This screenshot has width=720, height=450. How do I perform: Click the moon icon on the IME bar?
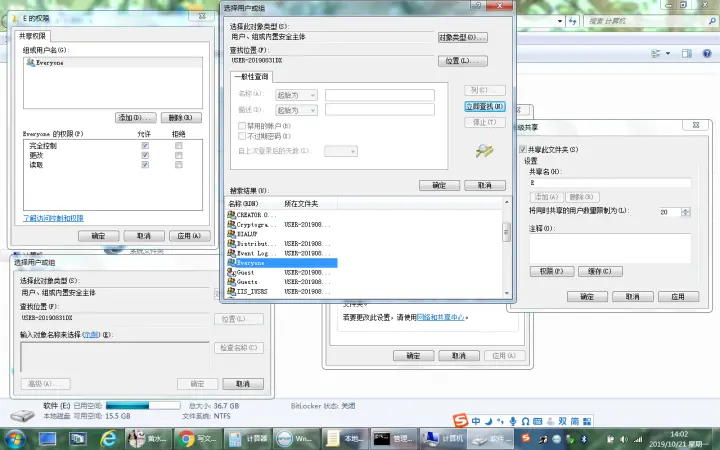(x=488, y=421)
